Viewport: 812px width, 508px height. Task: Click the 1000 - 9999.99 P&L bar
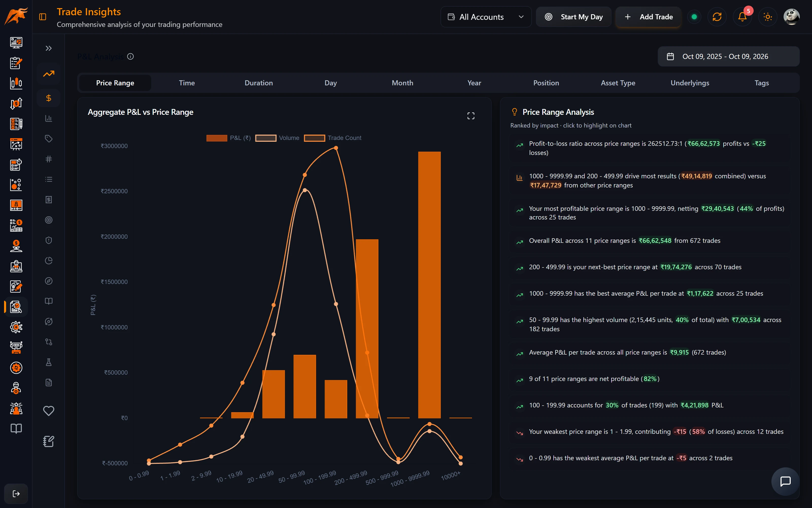pos(429,285)
